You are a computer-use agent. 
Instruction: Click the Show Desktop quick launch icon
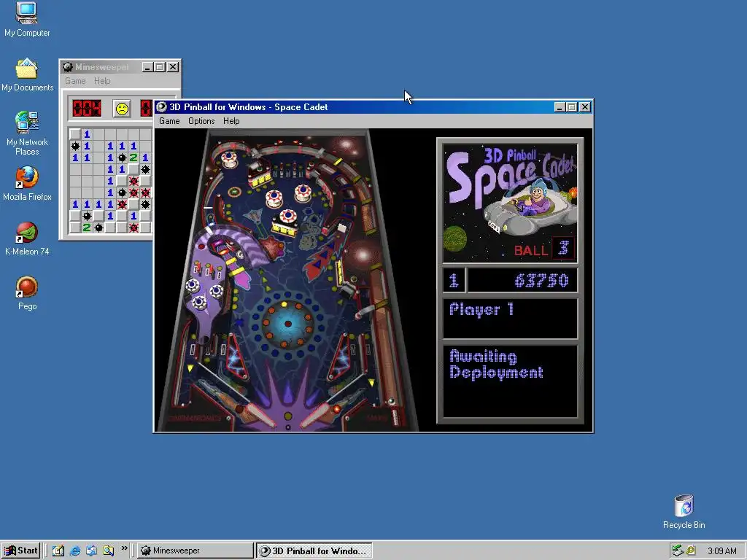tap(58, 551)
